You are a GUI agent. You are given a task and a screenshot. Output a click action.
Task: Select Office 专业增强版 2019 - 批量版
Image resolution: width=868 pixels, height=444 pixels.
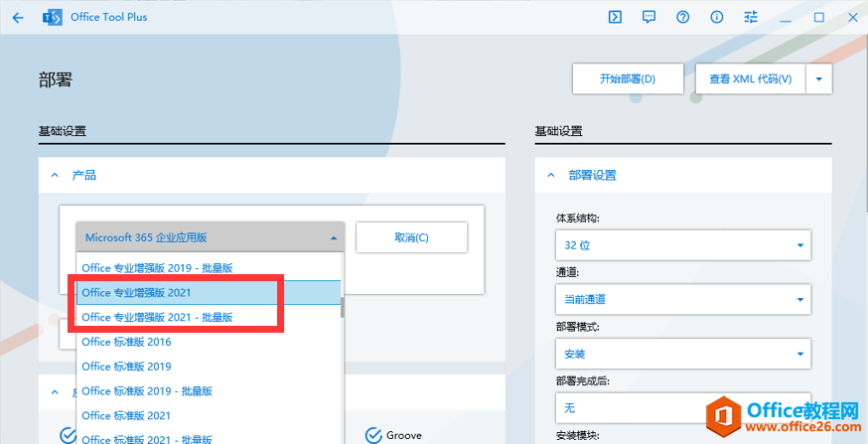tap(211, 268)
